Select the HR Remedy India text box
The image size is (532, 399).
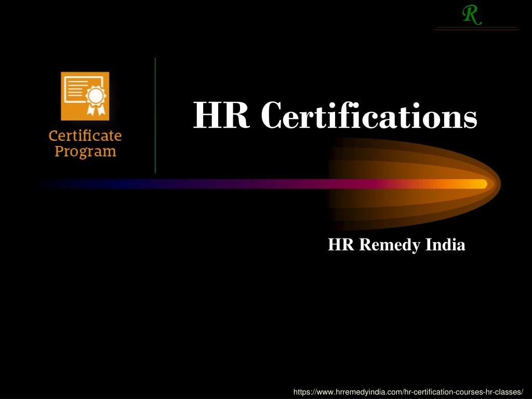pyautogui.click(x=396, y=245)
